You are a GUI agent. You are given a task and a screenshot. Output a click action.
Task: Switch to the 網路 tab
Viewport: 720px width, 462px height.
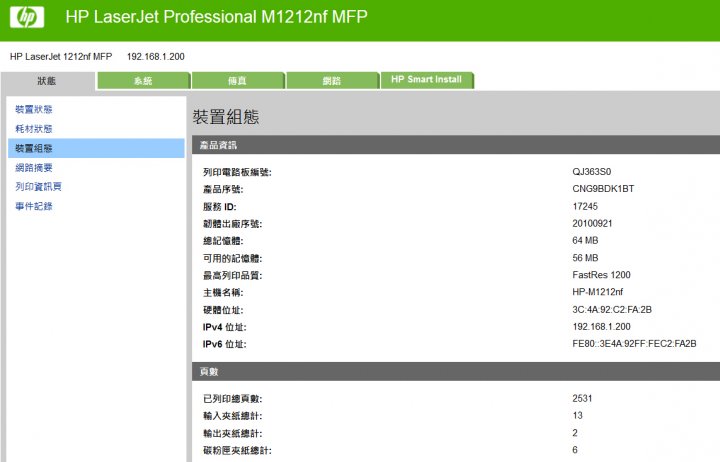pyautogui.click(x=332, y=80)
